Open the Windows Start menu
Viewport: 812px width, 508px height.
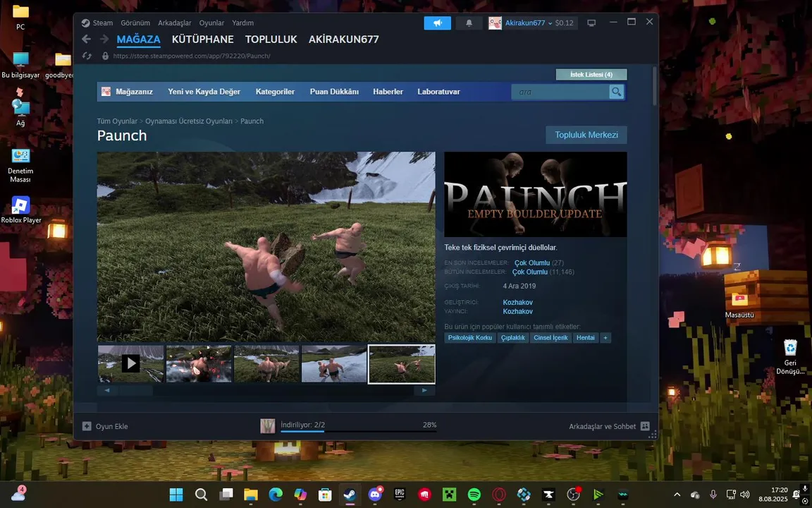[176, 495]
